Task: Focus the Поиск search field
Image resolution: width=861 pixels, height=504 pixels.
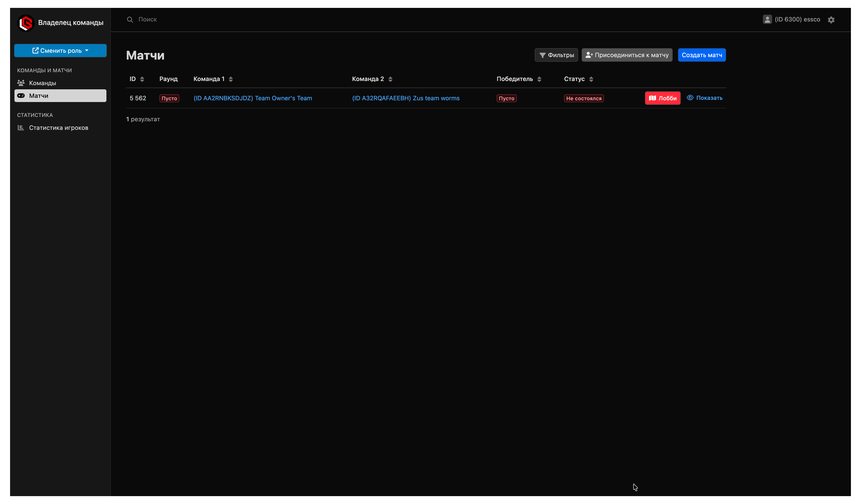Action: [273, 19]
